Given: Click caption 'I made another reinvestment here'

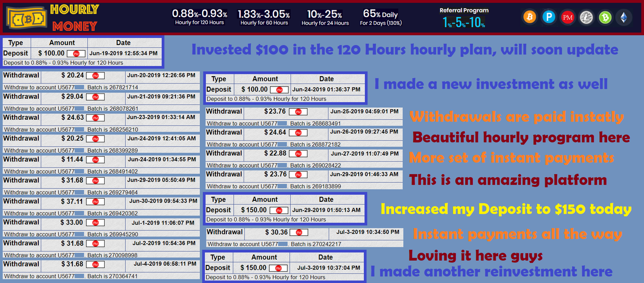Looking at the screenshot, I should 491,271.
